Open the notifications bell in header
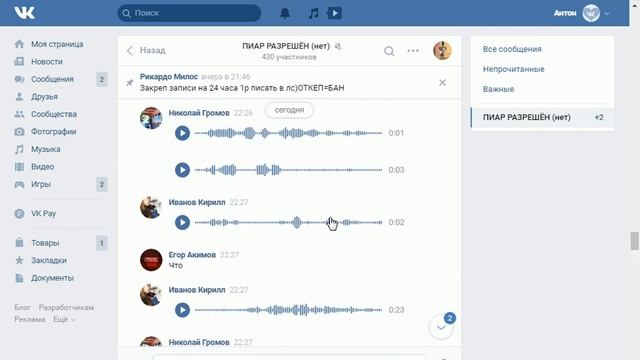The image size is (640, 360). pyautogui.click(x=285, y=13)
